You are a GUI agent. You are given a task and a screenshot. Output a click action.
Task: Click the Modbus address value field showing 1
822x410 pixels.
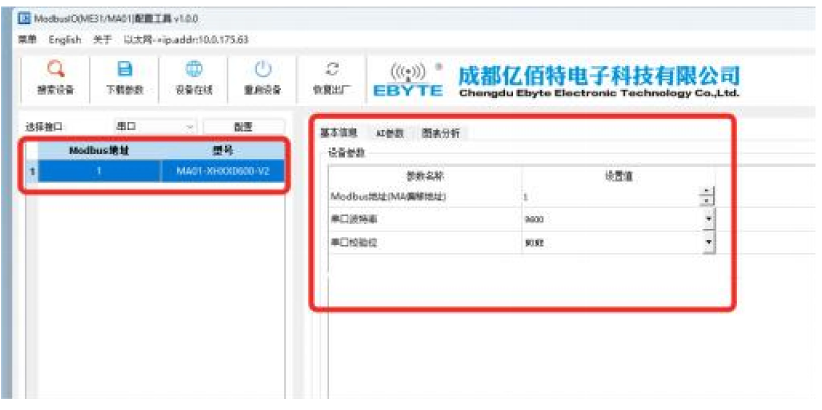tap(611, 197)
